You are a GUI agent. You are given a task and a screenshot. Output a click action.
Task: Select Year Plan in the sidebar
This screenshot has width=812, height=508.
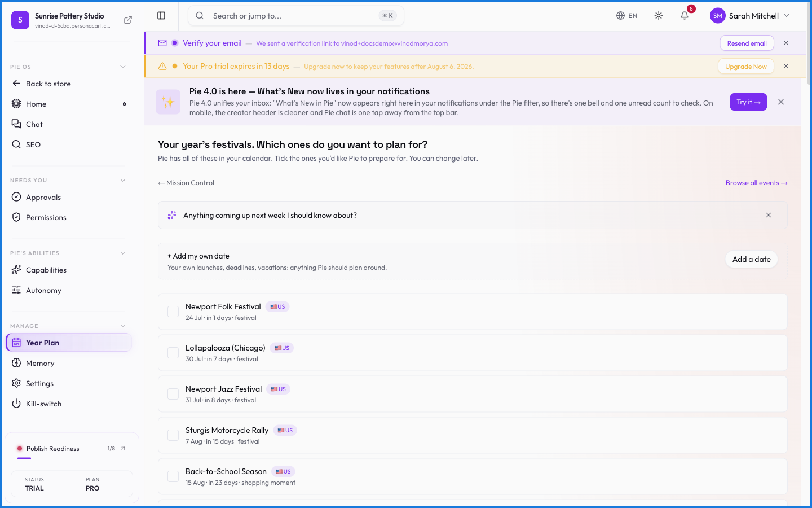click(69, 343)
